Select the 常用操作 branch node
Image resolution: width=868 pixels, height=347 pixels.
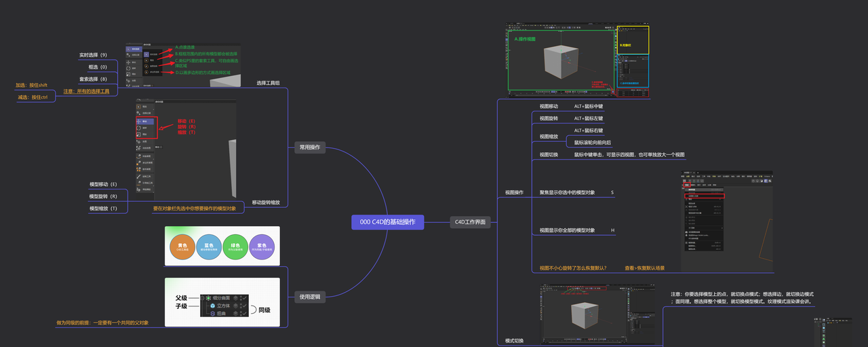coord(311,147)
